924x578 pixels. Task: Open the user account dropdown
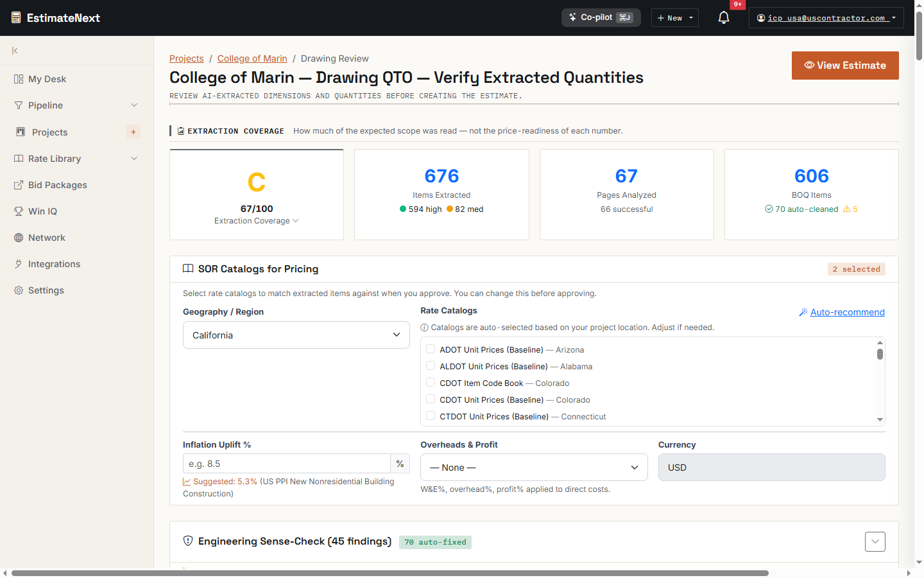pyautogui.click(x=826, y=18)
